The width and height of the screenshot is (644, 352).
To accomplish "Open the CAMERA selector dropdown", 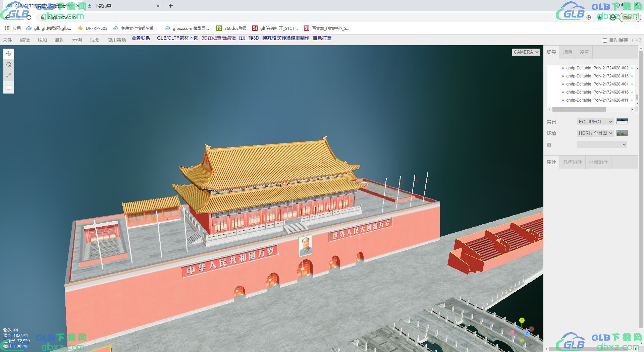I will pos(526,52).
